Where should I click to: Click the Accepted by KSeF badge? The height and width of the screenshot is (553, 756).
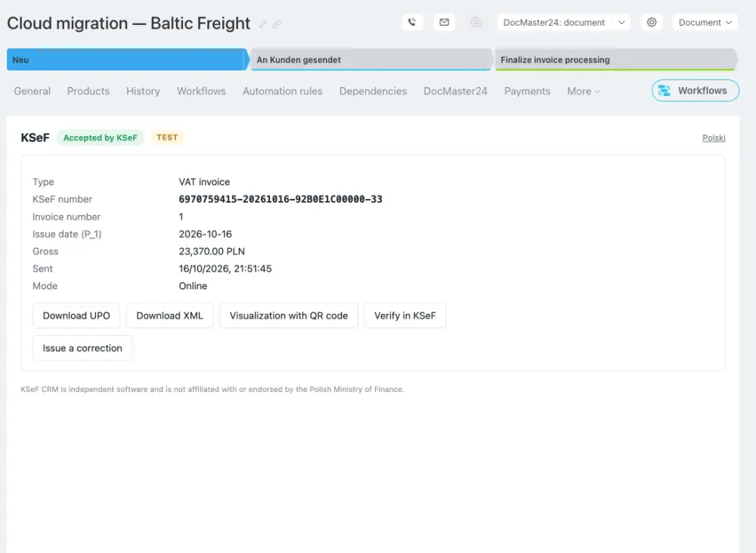(x=101, y=138)
